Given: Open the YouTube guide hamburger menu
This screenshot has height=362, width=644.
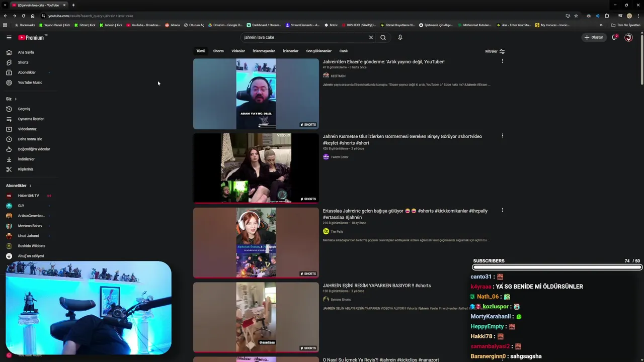Looking at the screenshot, I should [x=9, y=37].
